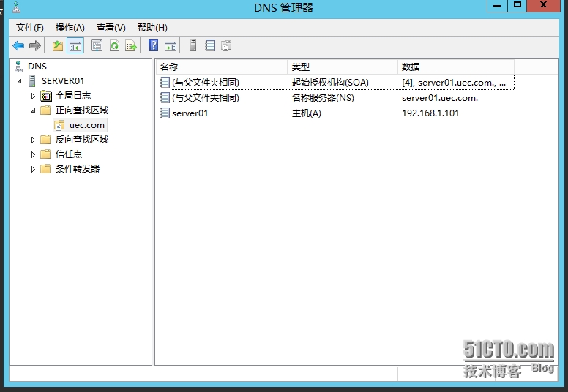Sort records by 名称 column header
568x392 pixels.
(222, 67)
